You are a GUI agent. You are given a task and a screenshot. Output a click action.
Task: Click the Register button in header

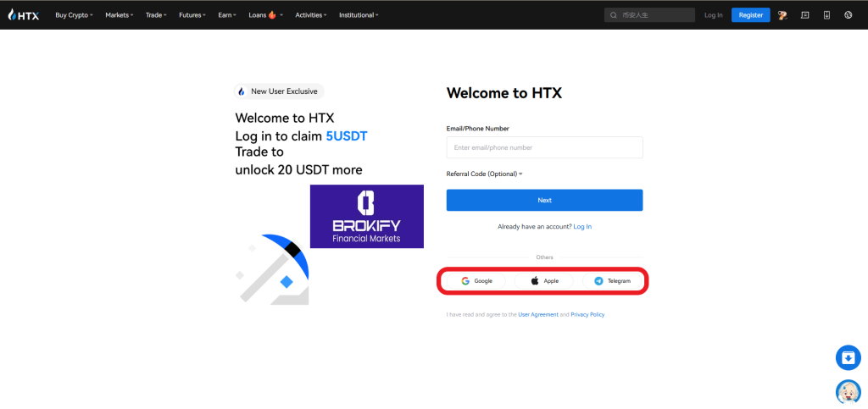(x=750, y=15)
